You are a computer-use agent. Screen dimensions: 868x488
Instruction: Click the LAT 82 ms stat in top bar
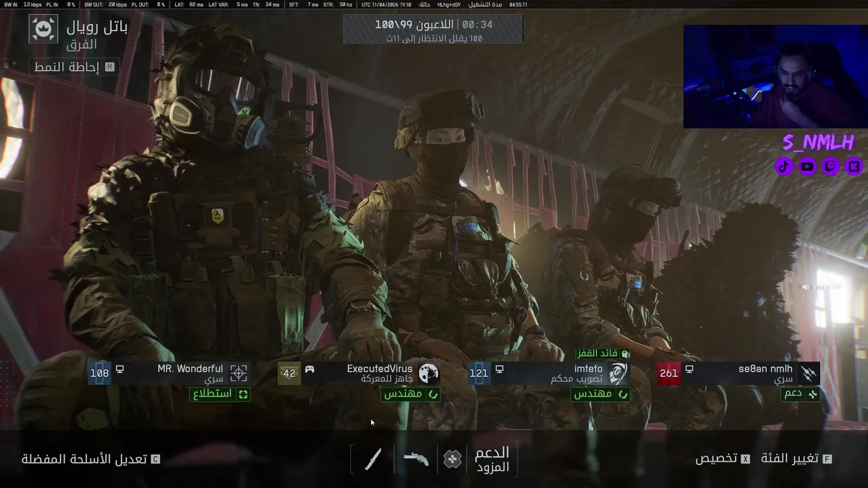coord(189,5)
